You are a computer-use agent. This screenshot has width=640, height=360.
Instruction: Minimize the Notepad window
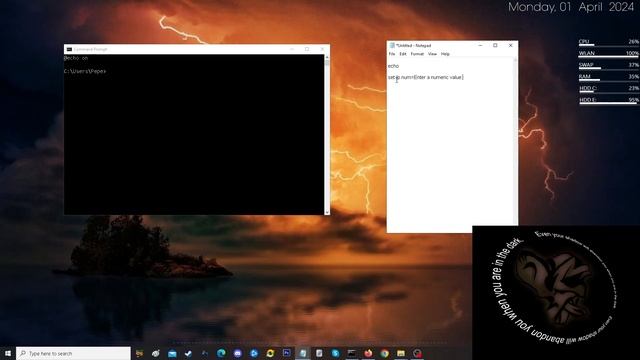(480, 45)
